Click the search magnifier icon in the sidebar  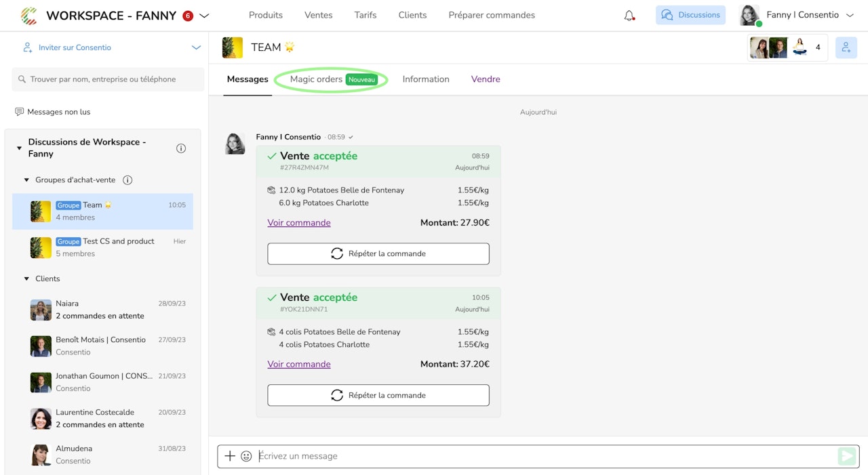22,79
